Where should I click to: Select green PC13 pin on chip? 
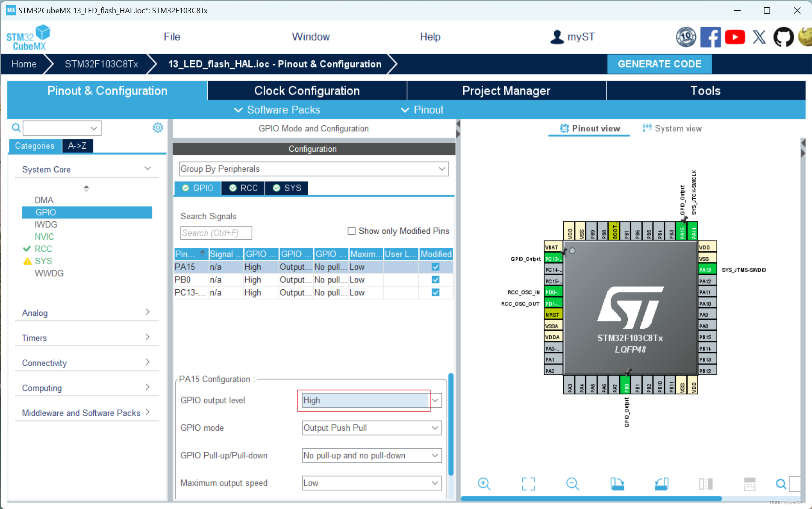[553, 259]
